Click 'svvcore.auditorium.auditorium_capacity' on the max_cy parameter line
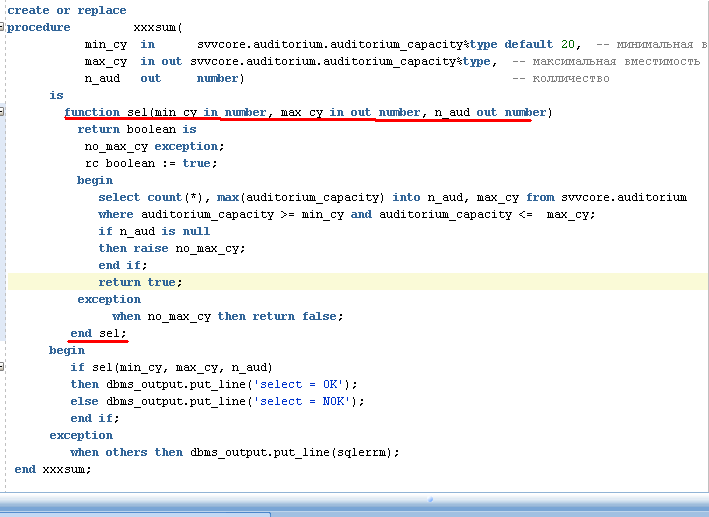Screen dimensions: 709x517 coord(323,62)
